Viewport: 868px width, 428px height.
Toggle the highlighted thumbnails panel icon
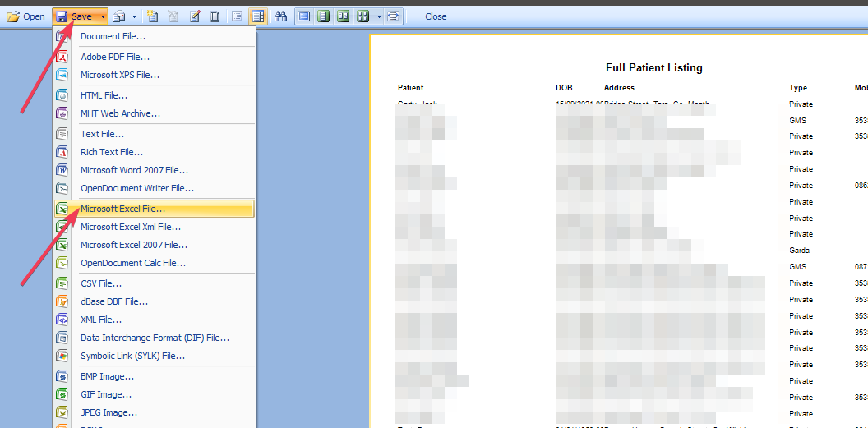pyautogui.click(x=257, y=16)
